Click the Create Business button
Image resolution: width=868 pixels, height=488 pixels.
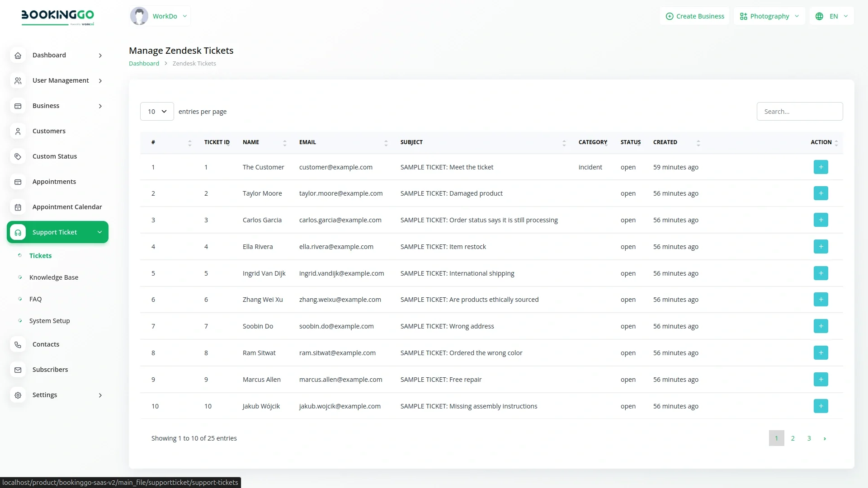pyautogui.click(x=695, y=16)
